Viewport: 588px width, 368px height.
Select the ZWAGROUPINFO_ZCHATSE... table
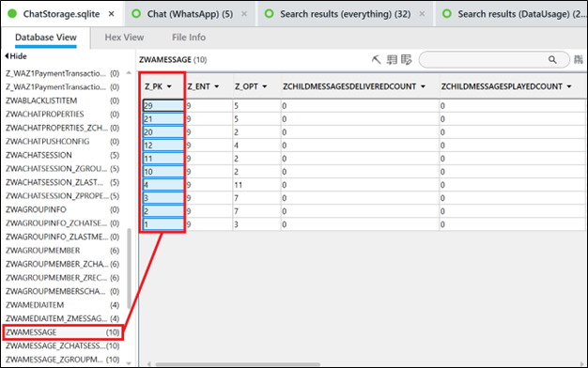tap(63, 223)
